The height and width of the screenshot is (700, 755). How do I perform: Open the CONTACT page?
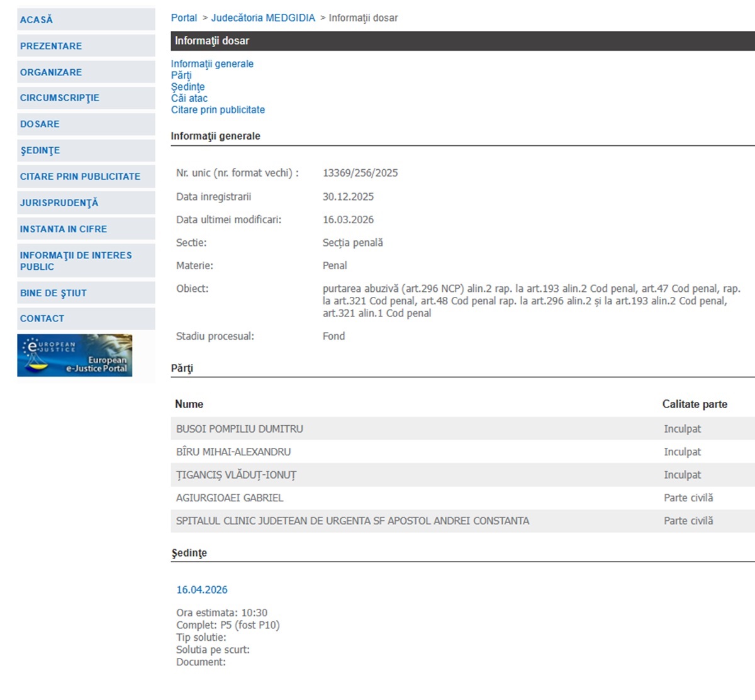[42, 318]
